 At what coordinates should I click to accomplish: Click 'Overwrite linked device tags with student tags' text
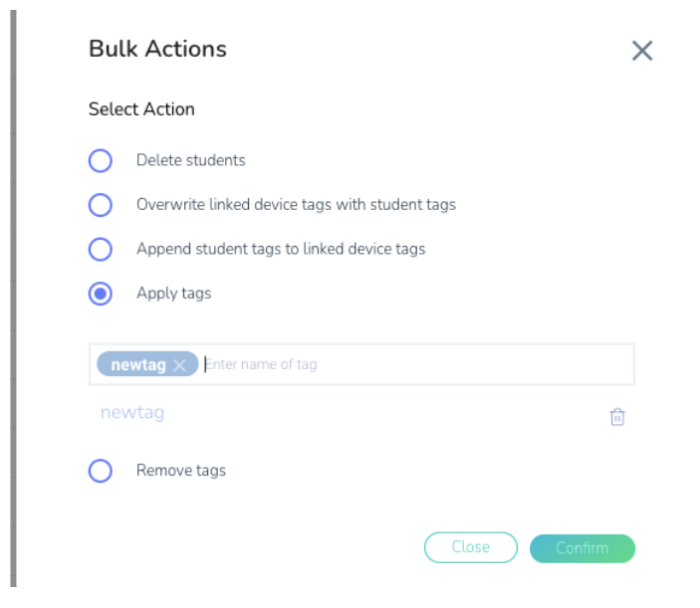click(296, 204)
